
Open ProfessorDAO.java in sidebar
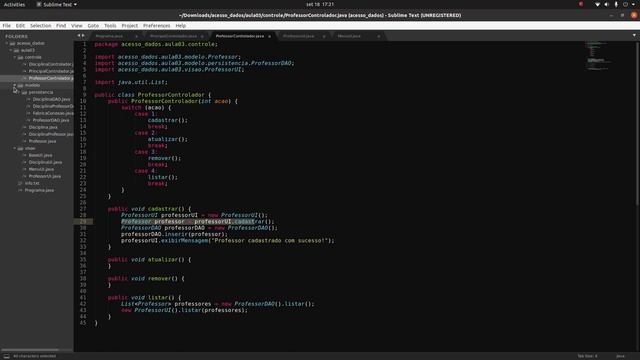click(51, 120)
